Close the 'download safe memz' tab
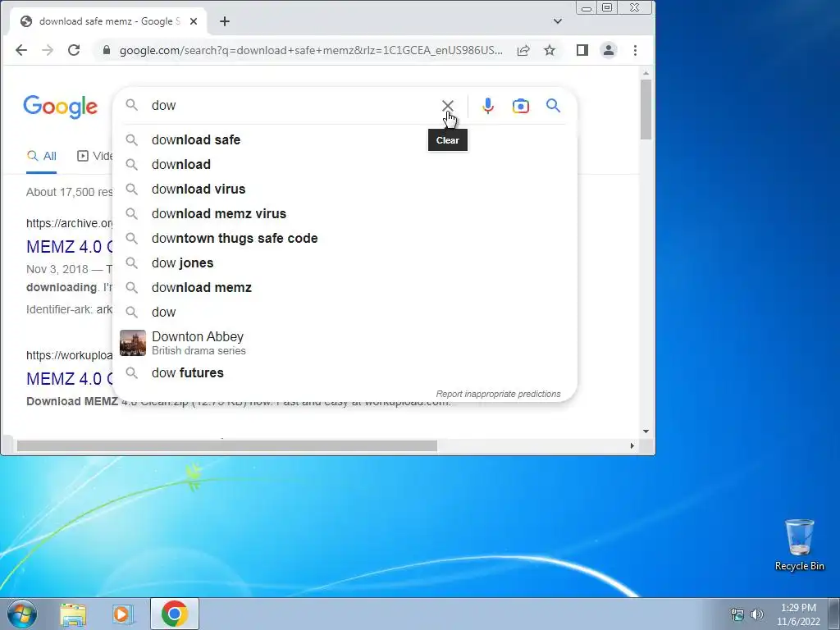Viewport: 840px width, 630px height. tap(194, 21)
